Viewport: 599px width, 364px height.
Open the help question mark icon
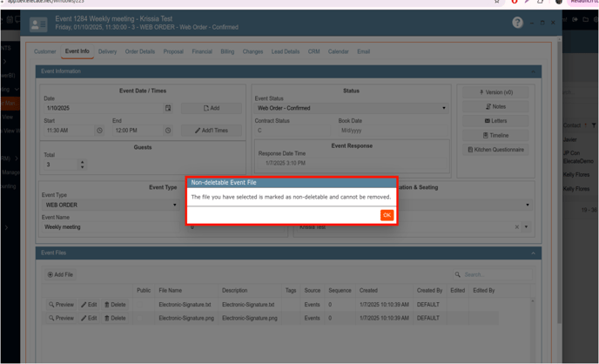coord(517,23)
